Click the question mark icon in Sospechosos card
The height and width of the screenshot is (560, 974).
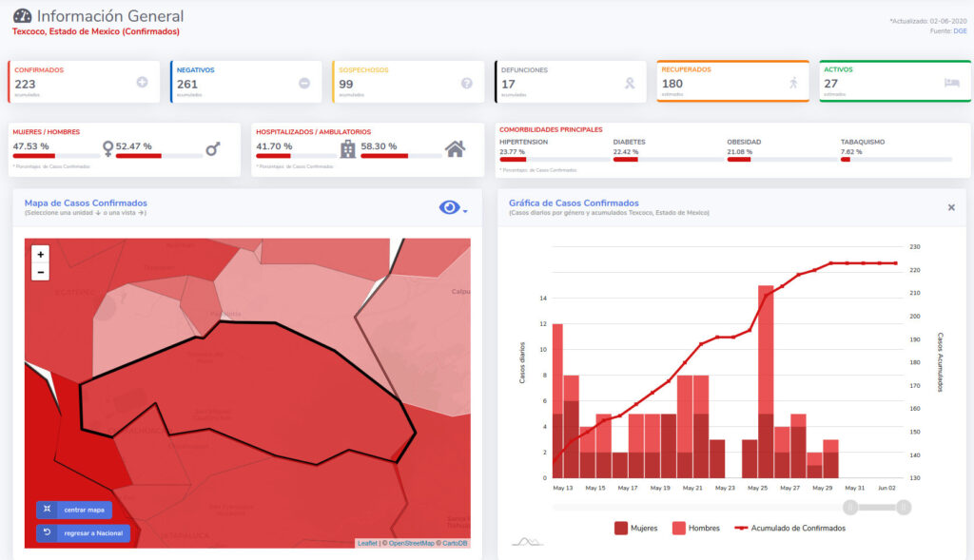(x=467, y=83)
